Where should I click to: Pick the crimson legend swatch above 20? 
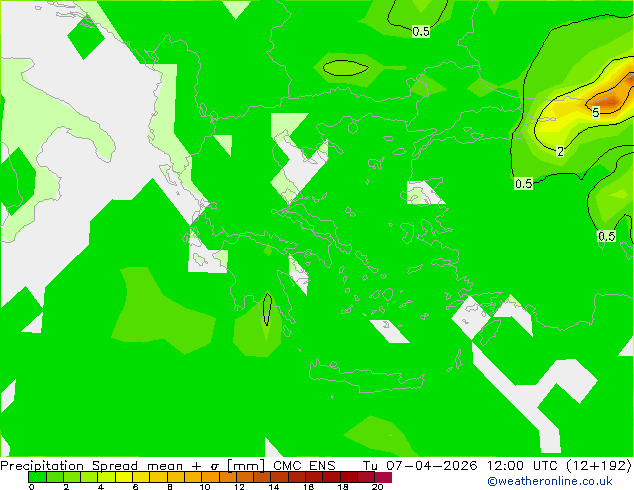[383, 477]
